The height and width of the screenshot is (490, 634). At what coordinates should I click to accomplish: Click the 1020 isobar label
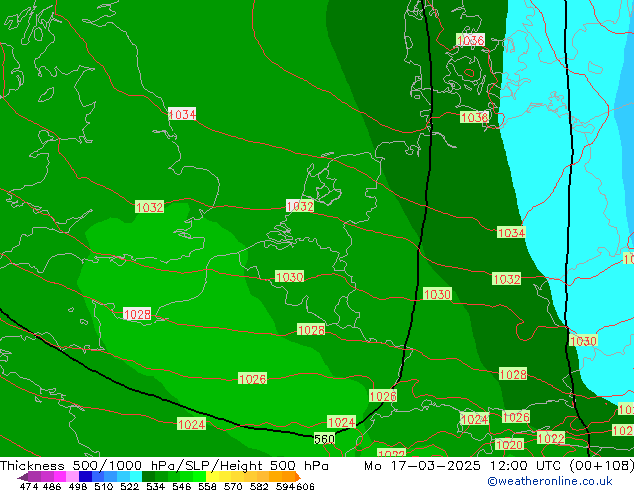(509, 445)
